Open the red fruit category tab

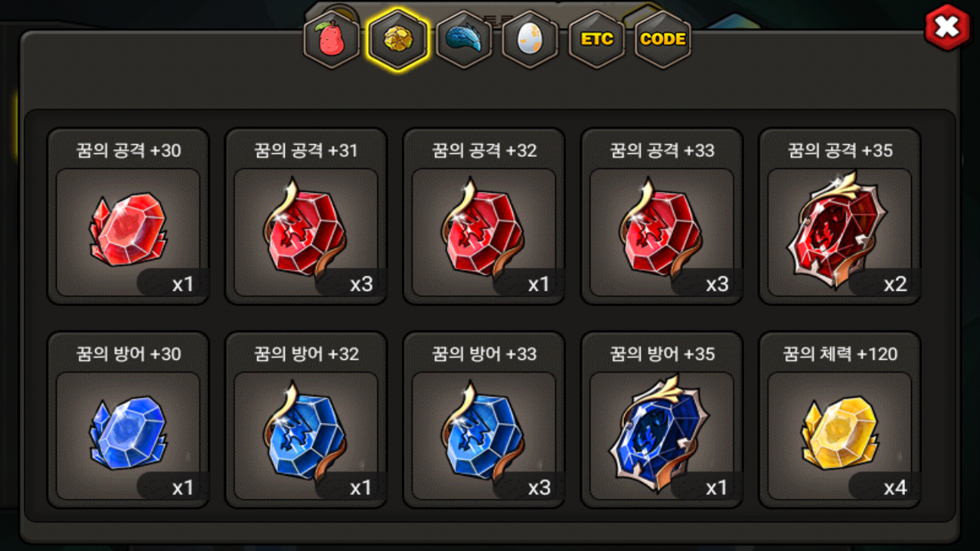[332, 40]
